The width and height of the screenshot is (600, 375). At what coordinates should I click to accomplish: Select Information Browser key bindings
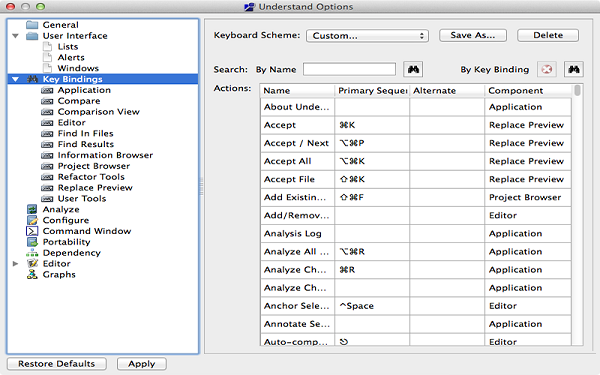pos(105,155)
